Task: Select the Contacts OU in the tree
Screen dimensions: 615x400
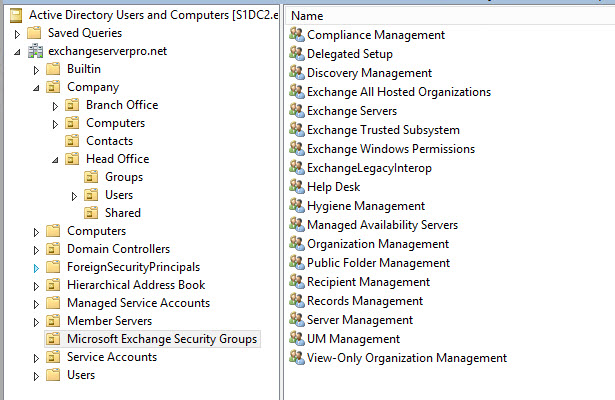Action: click(x=109, y=141)
